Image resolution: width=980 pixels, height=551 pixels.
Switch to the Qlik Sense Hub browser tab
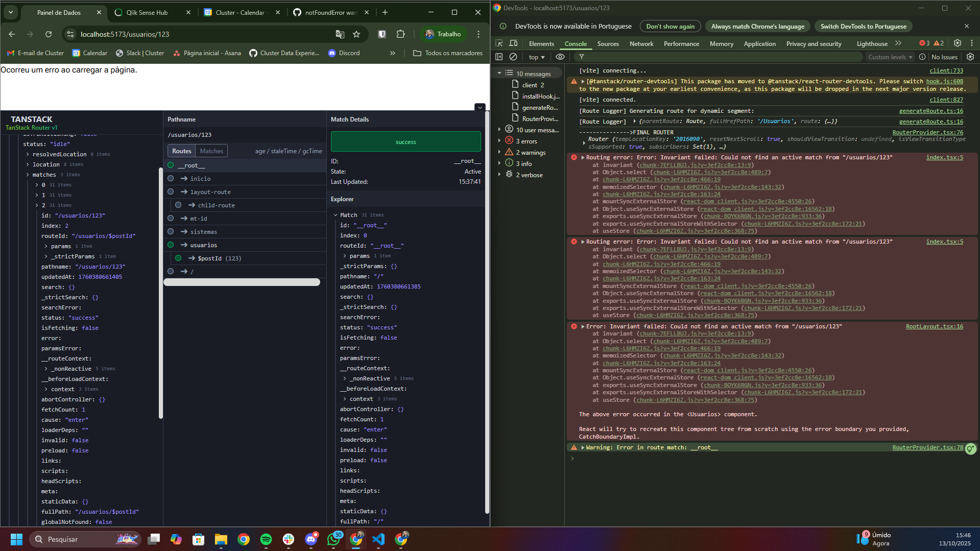pyautogui.click(x=147, y=12)
